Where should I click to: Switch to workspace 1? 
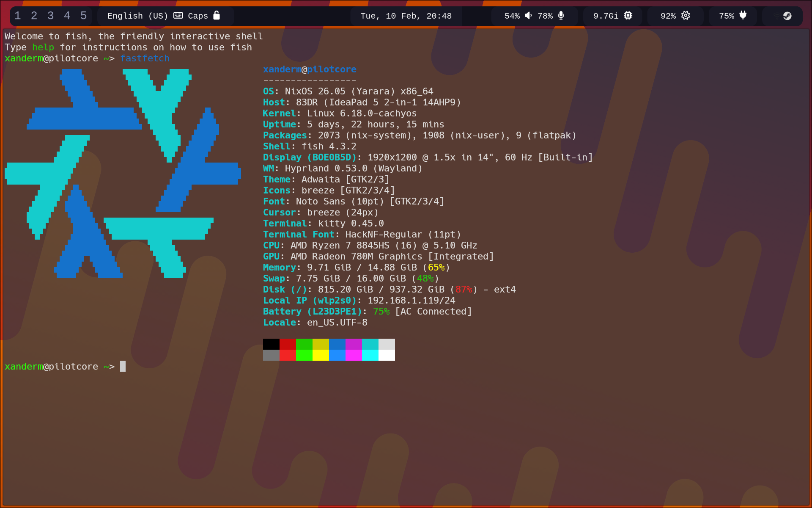click(x=17, y=16)
